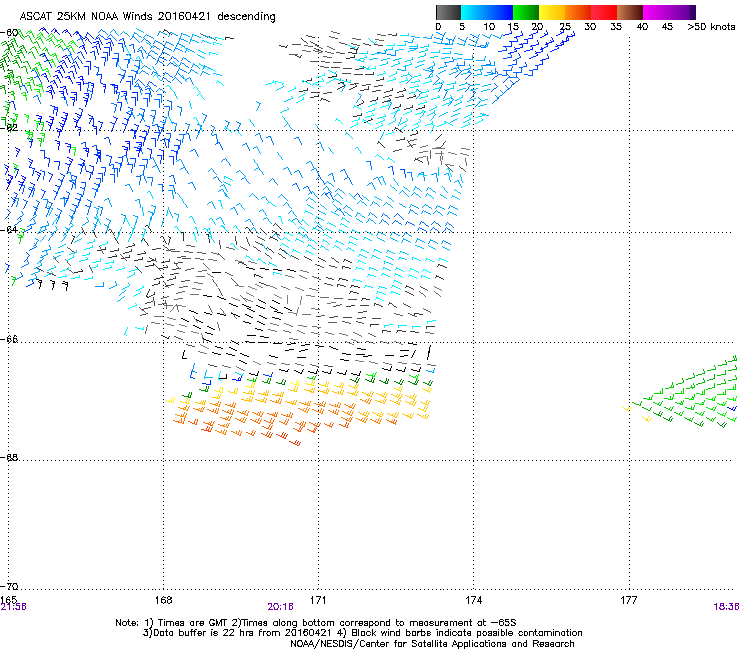Viewport: 740px width, 650px height.
Task: Click the legend value '5'
Action: pos(462,26)
